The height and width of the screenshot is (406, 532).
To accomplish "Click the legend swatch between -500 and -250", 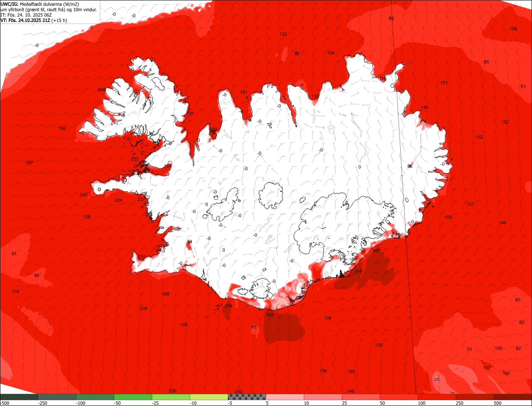I will (x=19, y=397).
